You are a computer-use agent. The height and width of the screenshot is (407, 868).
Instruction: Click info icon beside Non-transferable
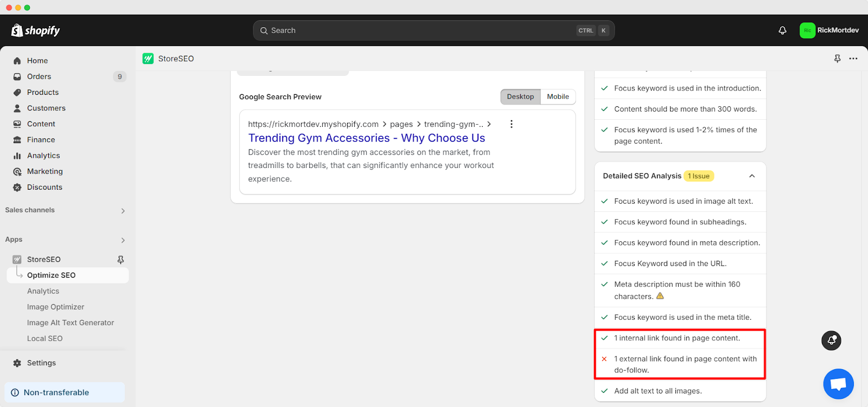(15, 392)
